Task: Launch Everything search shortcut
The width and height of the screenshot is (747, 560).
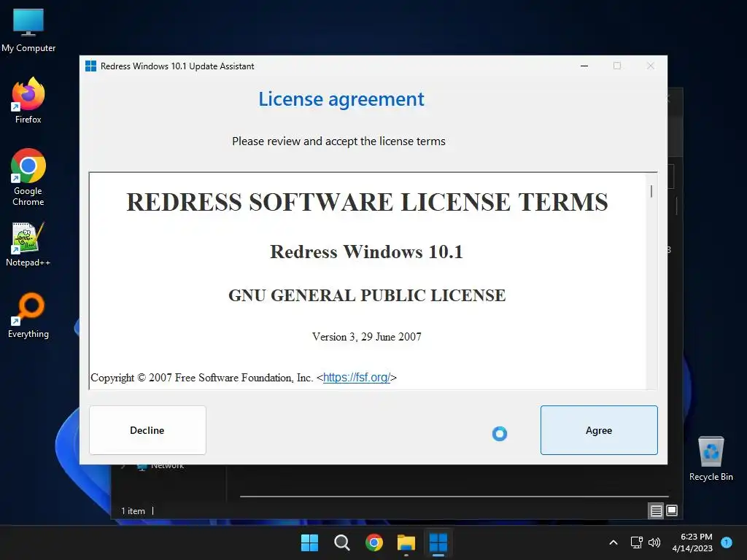Action: coord(28,315)
